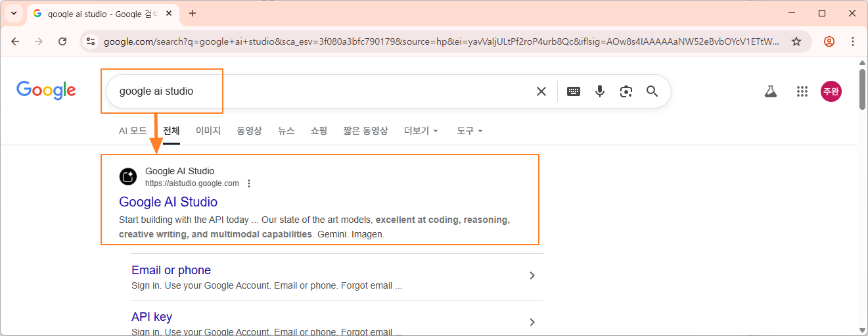Open Search Labs flask icon
This screenshot has height=336, width=868.
(x=771, y=91)
